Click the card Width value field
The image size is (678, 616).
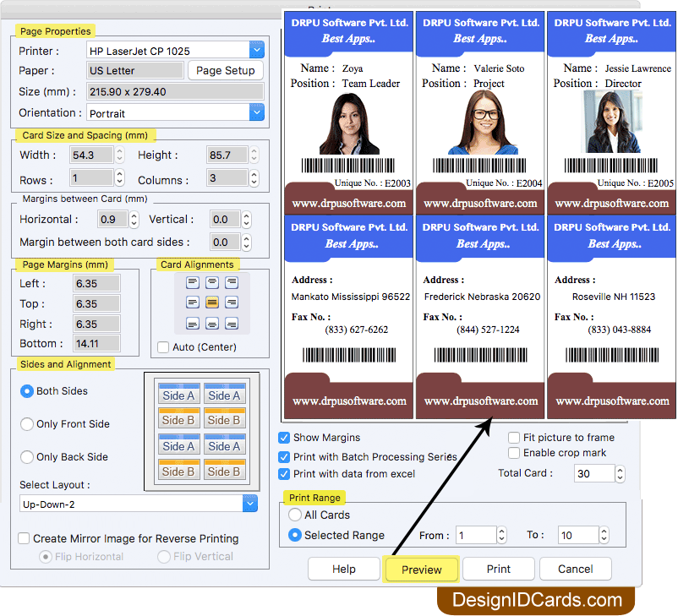(x=91, y=155)
